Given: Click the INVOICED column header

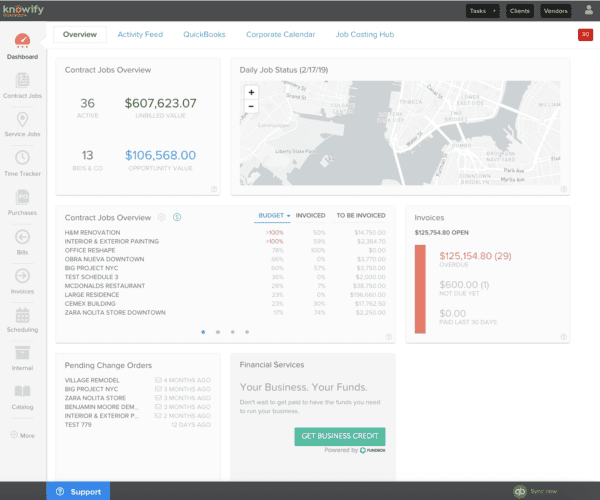Looking at the screenshot, I should point(310,215).
